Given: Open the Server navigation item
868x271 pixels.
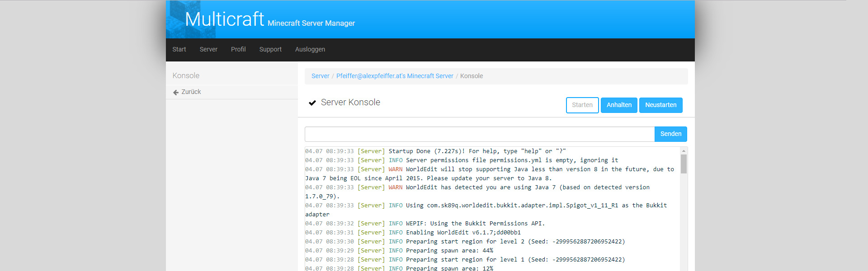Looking at the screenshot, I should [x=208, y=49].
